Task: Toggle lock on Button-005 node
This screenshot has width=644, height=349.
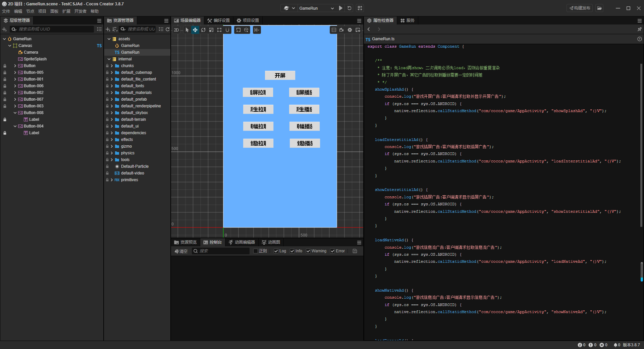Action: [5, 72]
